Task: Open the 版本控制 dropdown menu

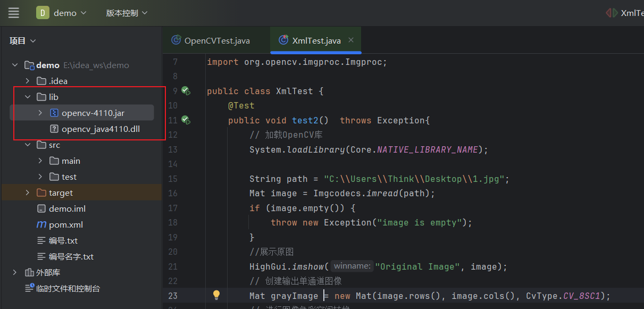Action: tap(127, 13)
